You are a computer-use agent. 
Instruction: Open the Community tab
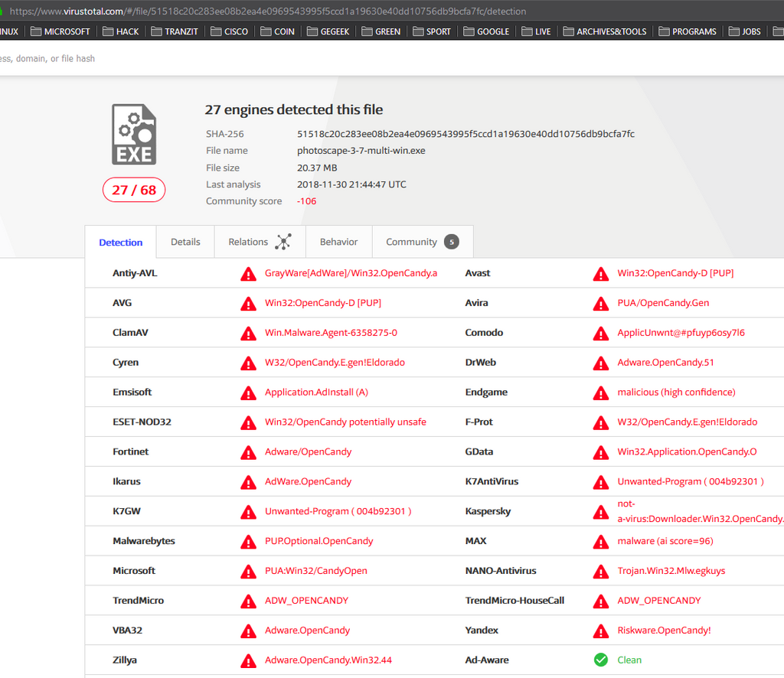click(x=423, y=242)
